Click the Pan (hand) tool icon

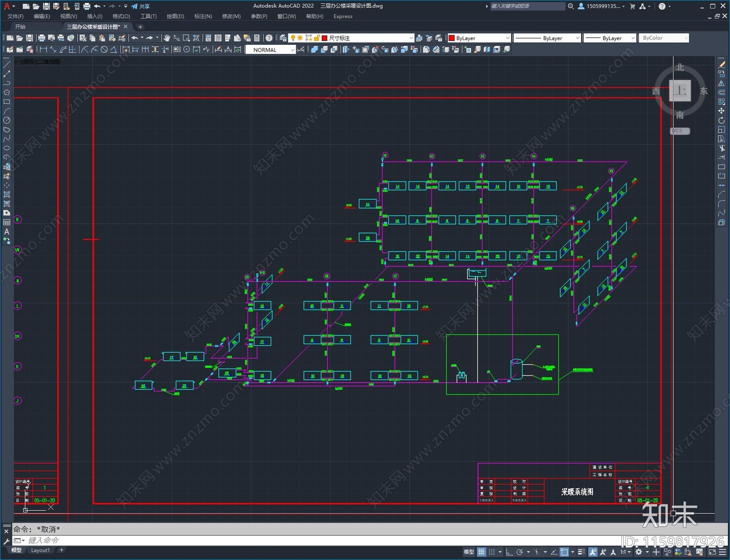coord(167,38)
